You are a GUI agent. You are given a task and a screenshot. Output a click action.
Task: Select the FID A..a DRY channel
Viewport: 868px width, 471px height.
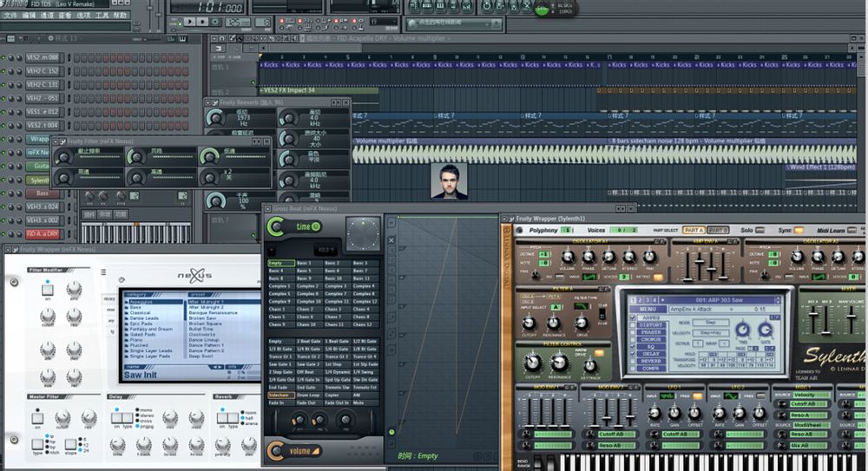pos(42,234)
